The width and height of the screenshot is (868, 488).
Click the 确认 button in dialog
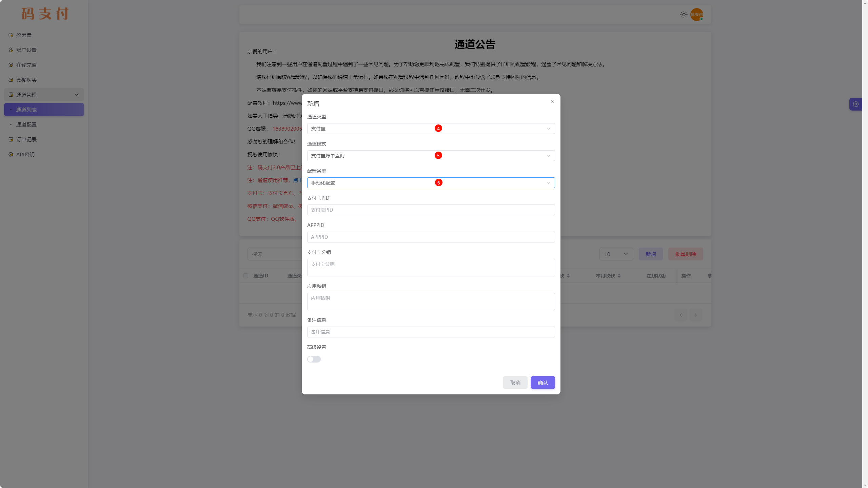542,383
